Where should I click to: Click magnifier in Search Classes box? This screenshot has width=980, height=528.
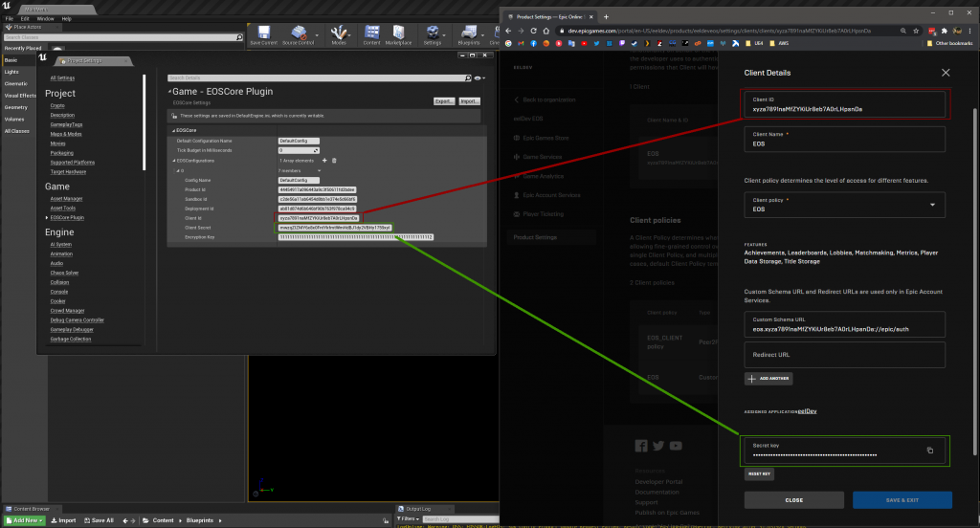coord(238,37)
